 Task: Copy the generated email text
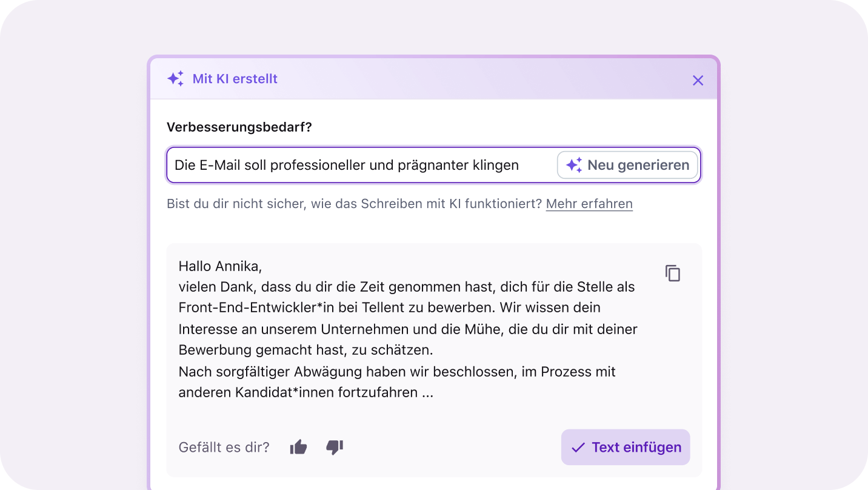point(672,274)
